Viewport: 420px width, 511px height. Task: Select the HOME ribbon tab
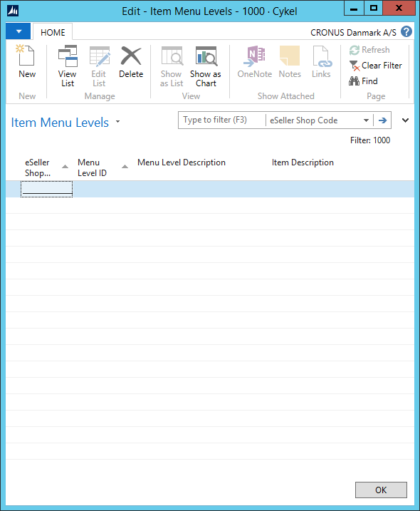point(53,32)
